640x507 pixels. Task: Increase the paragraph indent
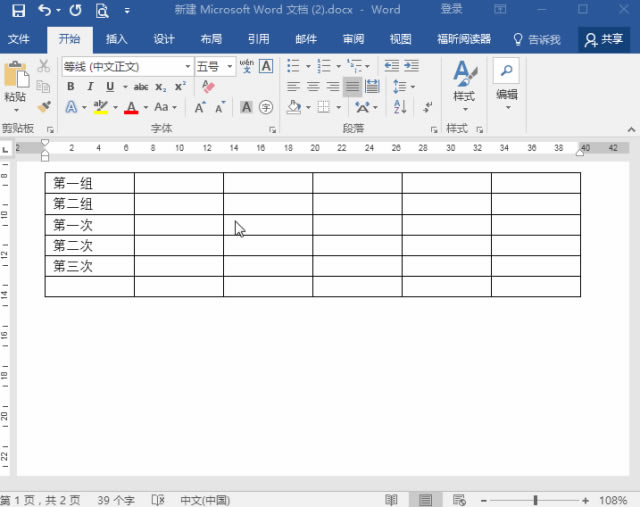click(411, 66)
